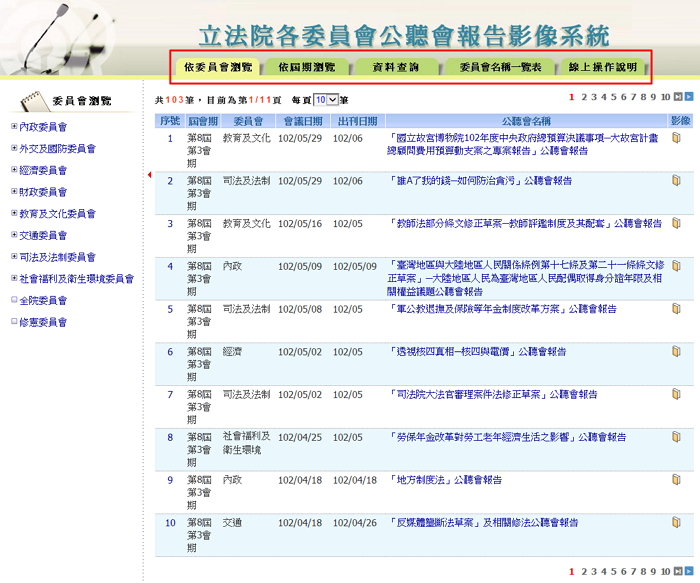Open image icon for row 1 report
700x583 pixels.
click(x=676, y=138)
